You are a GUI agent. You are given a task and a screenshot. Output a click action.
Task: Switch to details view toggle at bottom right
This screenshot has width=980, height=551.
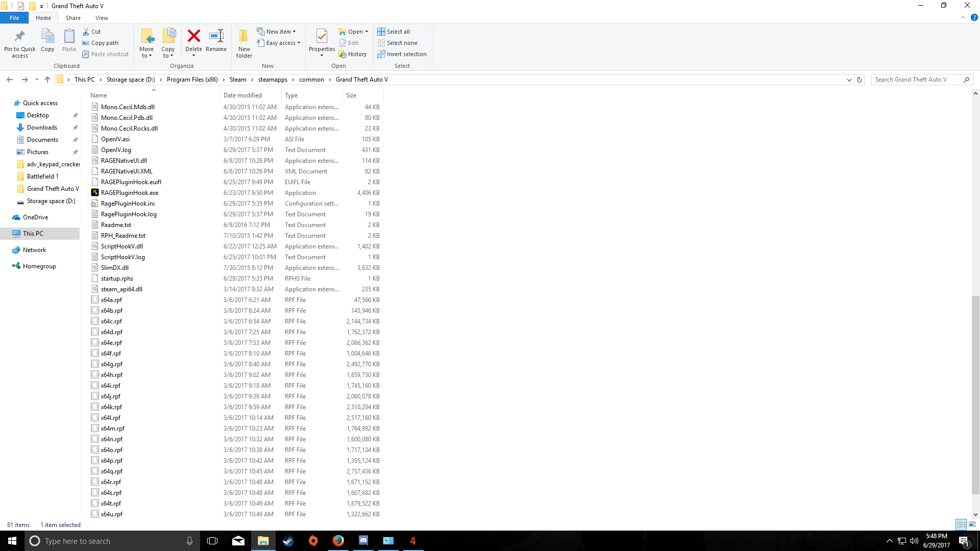coord(961,524)
